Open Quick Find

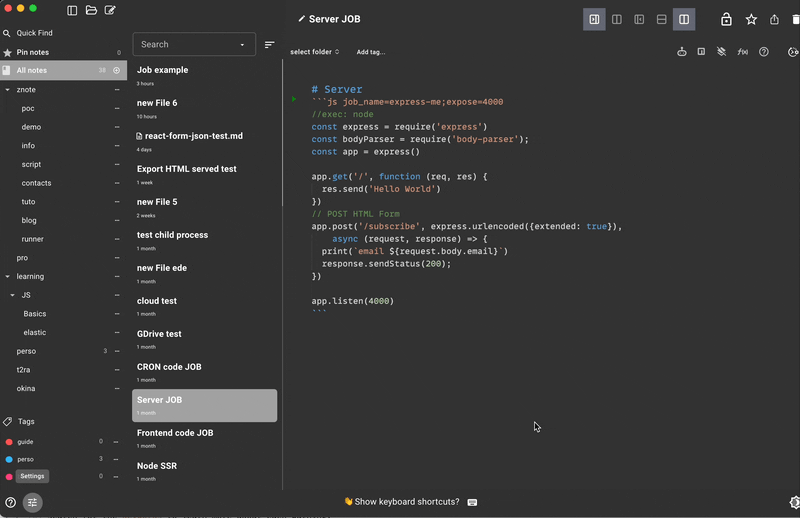[x=34, y=33]
